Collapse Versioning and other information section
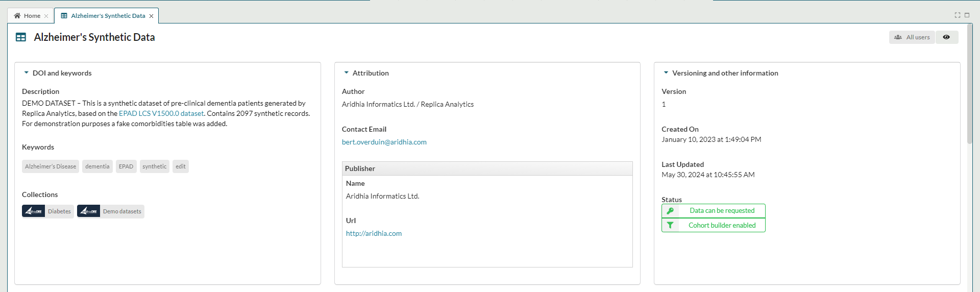Screen dimensions: 980x292 click(666, 73)
